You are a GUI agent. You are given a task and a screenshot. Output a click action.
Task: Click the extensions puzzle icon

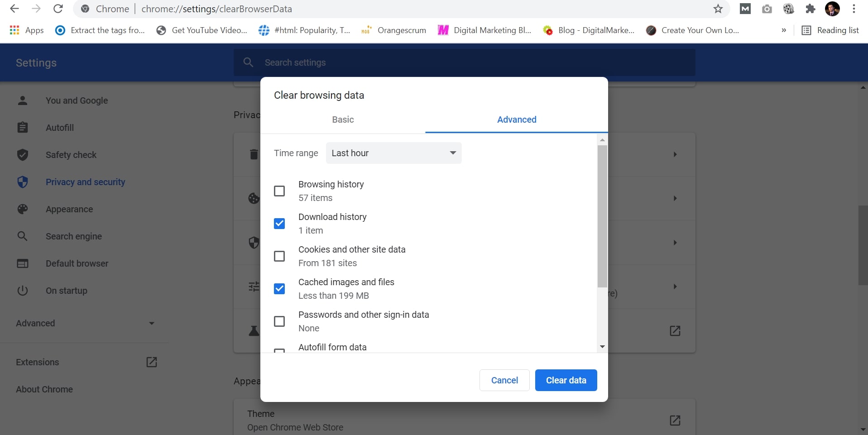point(810,9)
